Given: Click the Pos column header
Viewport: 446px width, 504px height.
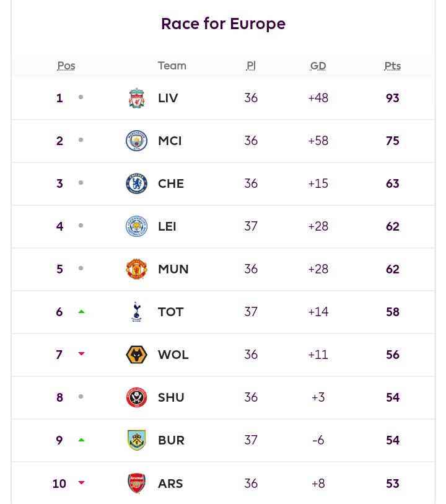Looking at the screenshot, I should [66, 66].
